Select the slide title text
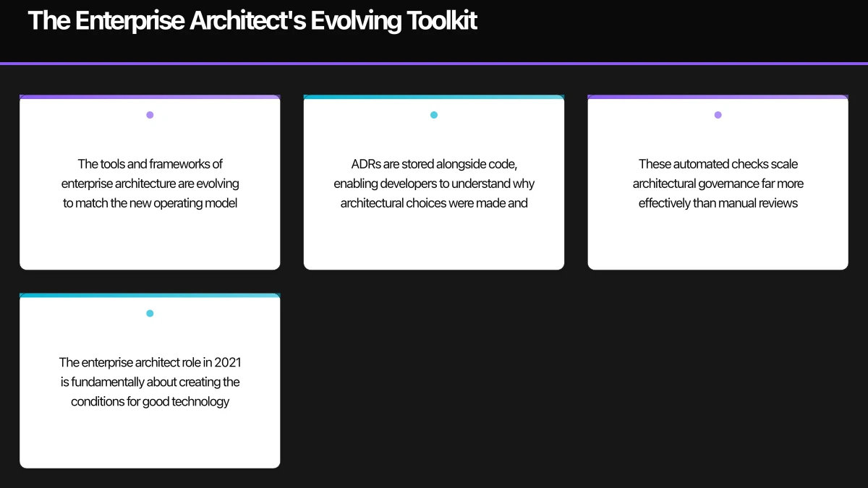Image resolution: width=868 pixels, height=488 pixels. tap(252, 20)
